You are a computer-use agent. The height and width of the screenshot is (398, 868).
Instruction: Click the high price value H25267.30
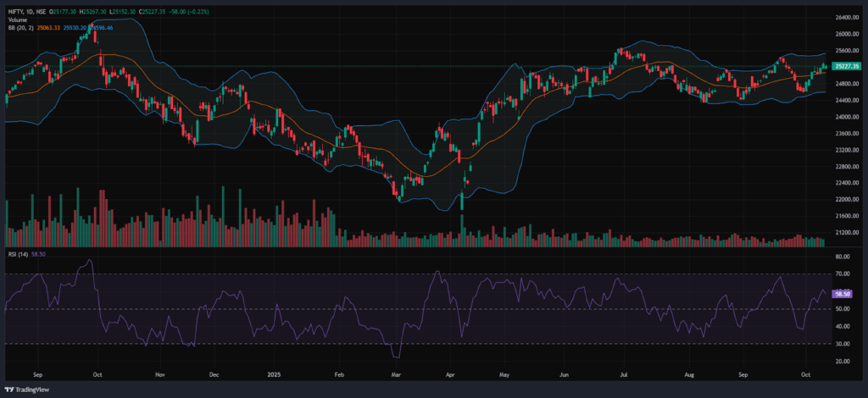[x=94, y=11]
